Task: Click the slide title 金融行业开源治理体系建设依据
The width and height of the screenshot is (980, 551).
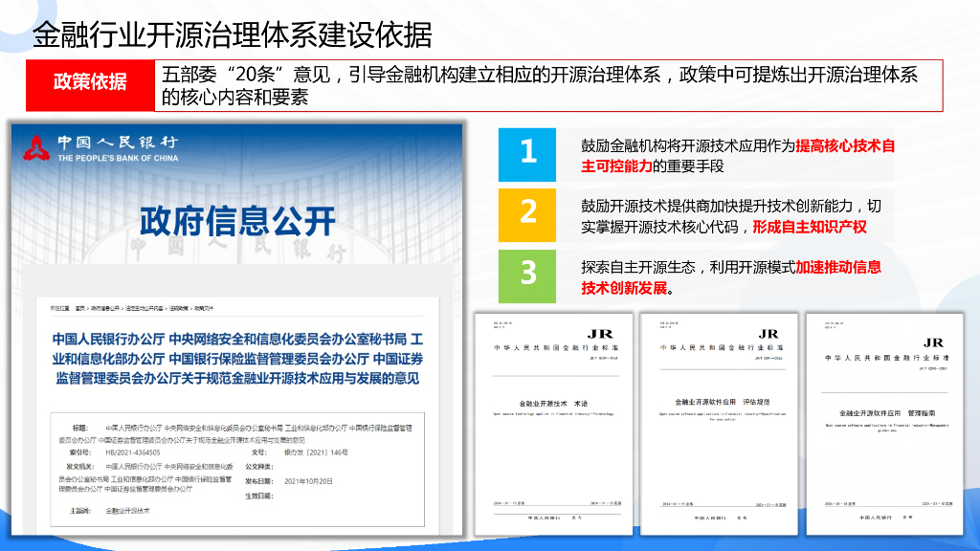Action: (232, 35)
